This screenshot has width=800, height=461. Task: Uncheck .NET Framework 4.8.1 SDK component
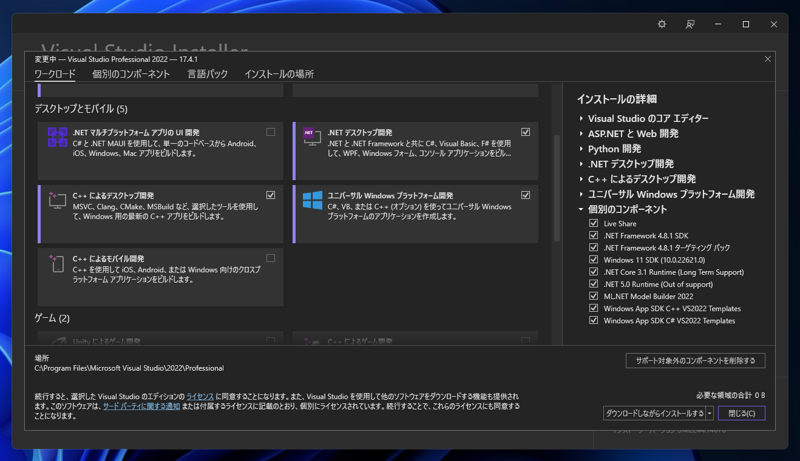tap(593, 236)
